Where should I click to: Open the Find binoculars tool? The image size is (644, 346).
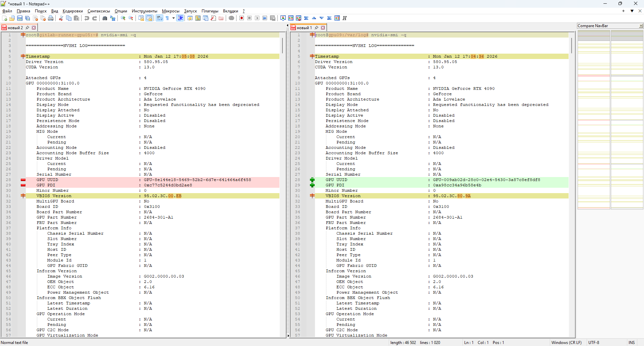(105, 18)
